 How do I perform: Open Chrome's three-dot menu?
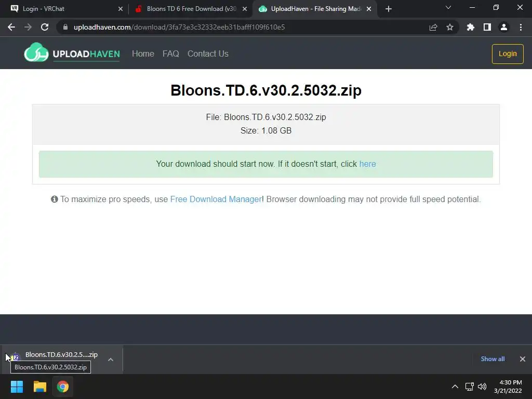tap(521, 27)
